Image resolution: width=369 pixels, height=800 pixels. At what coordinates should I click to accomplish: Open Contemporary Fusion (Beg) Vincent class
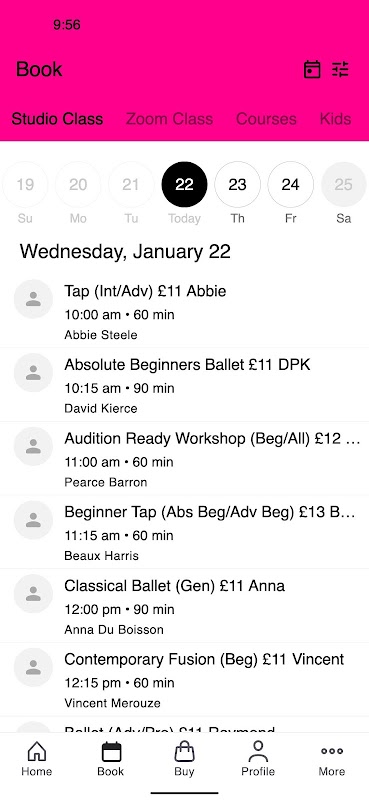(184, 679)
